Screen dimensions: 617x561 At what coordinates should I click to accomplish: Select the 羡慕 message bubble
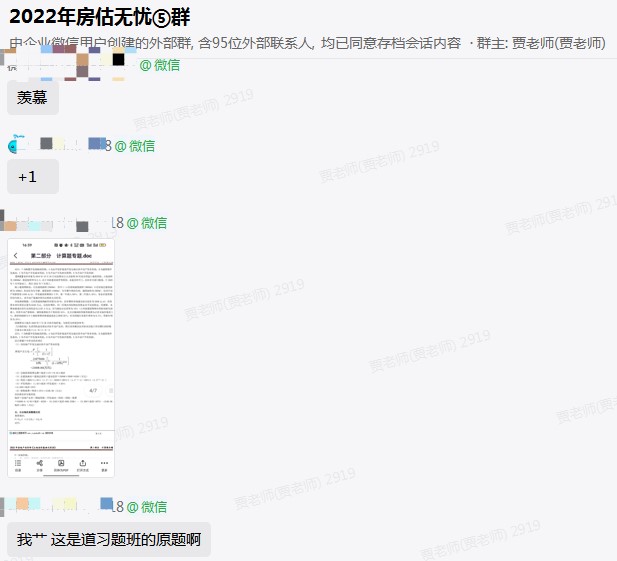click(33, 97)
